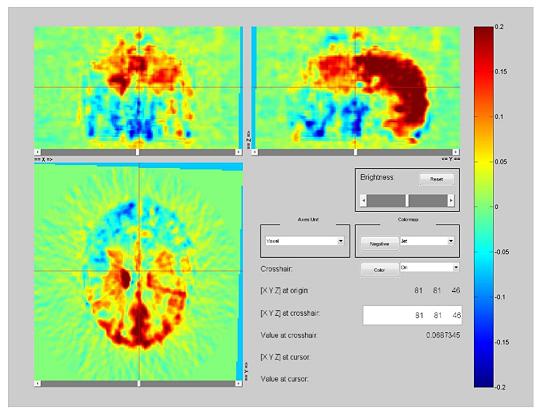Click the axial view scrollbar thumb
This screenshot has width=545, height=417.
tap(139, 383)
